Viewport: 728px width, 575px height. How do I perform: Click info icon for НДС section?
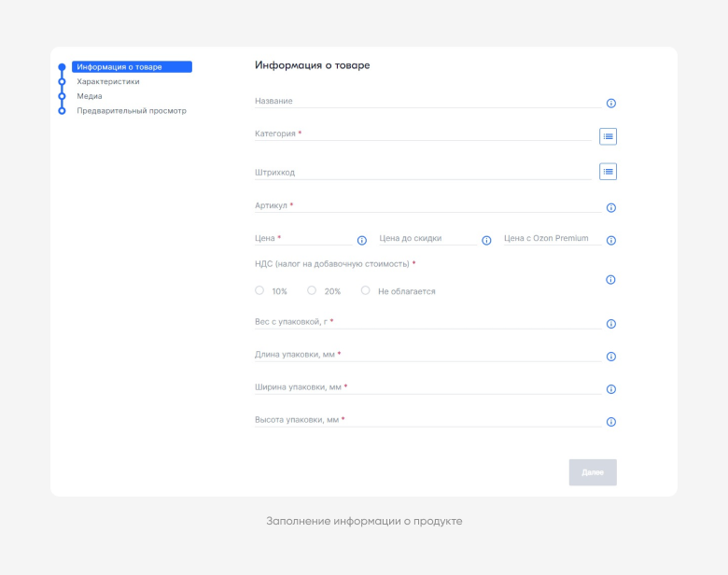610,280
